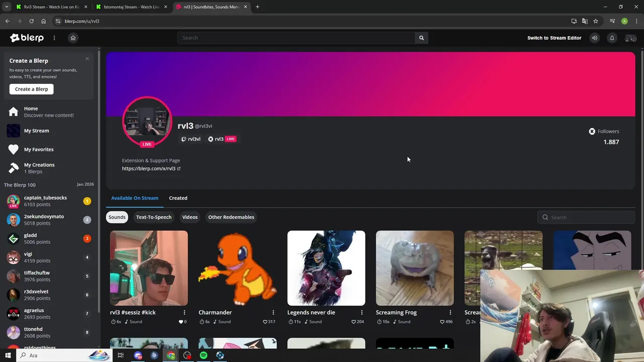
Task: Play the Screaming Frog thumbnail
Action: 415,268
